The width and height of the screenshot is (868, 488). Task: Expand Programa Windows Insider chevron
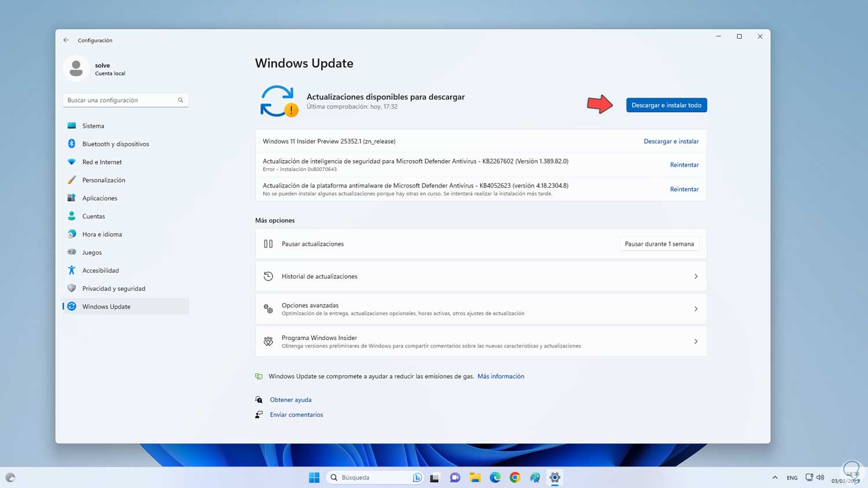coord(696,341)
